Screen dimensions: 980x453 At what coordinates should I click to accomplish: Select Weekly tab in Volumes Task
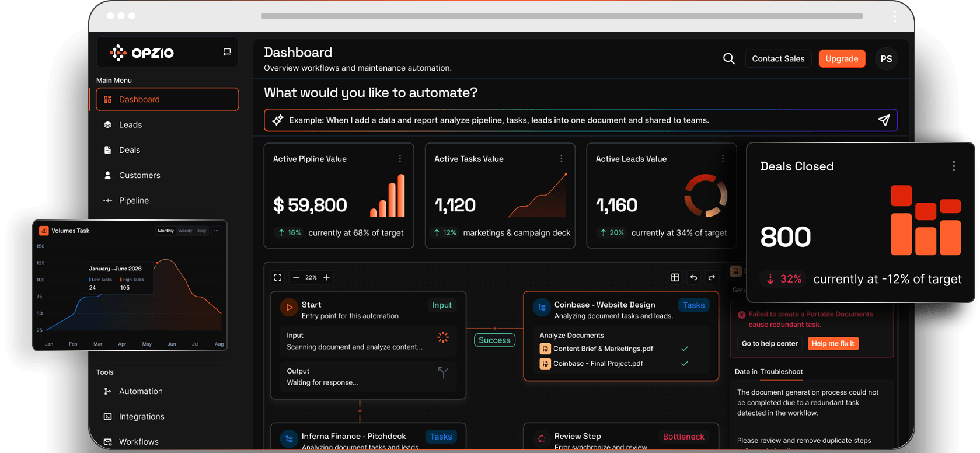185,231
